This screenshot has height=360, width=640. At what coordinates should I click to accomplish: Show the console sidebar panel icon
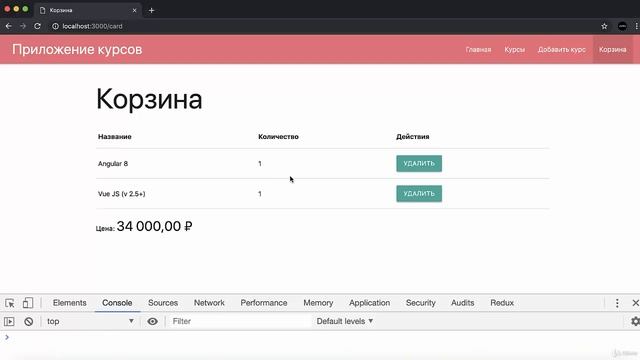[9, 322]
